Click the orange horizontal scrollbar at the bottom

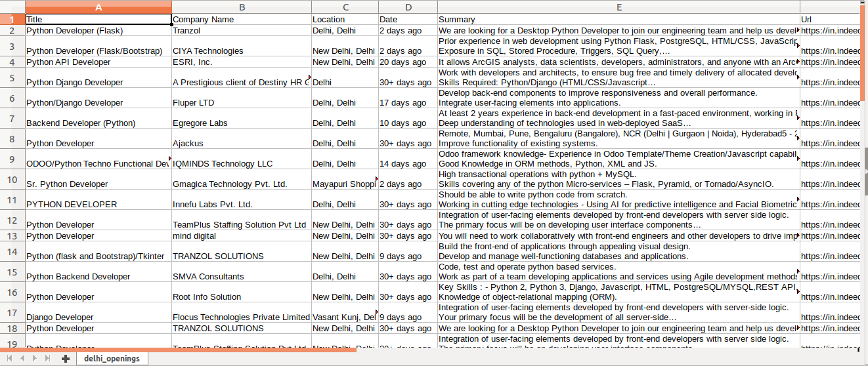[178, 350]
